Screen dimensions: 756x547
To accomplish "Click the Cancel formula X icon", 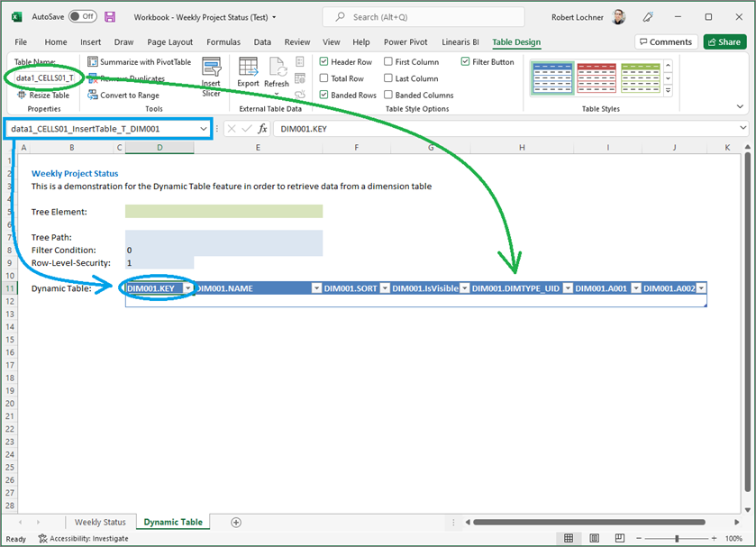I will click(x=232, y=129).
